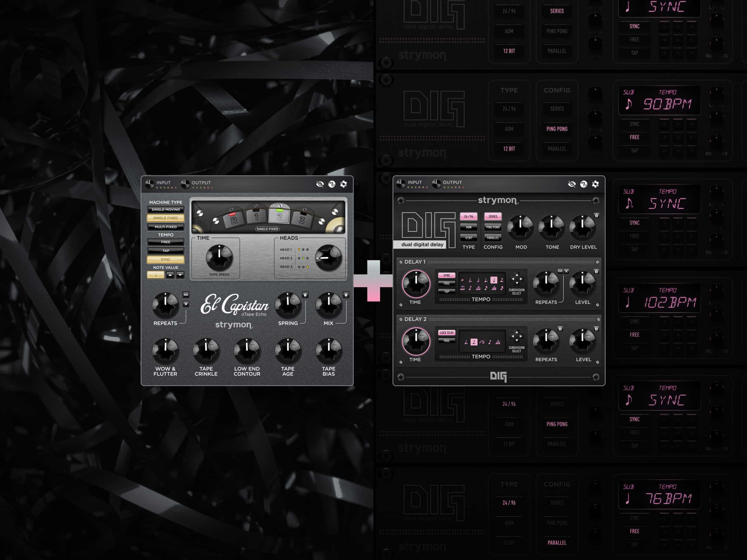
Task: Select the golden ratio spiral subdivision in Delay 2
Action: pyautogui.click(x=482, y=342)
